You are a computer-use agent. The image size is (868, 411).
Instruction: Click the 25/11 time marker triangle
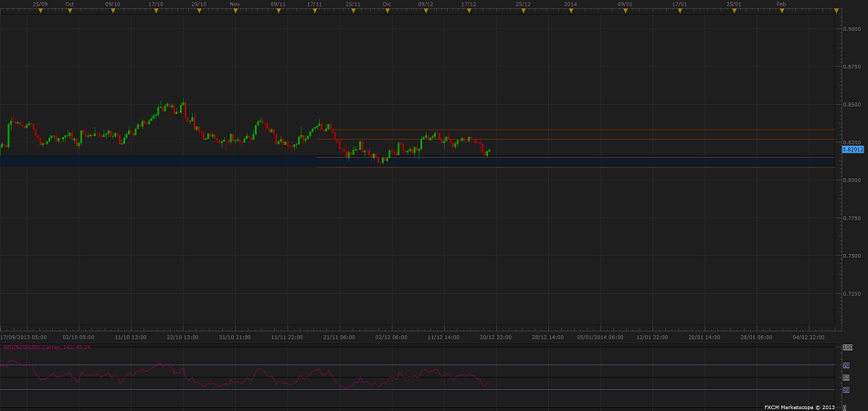(x=354, y=11)
